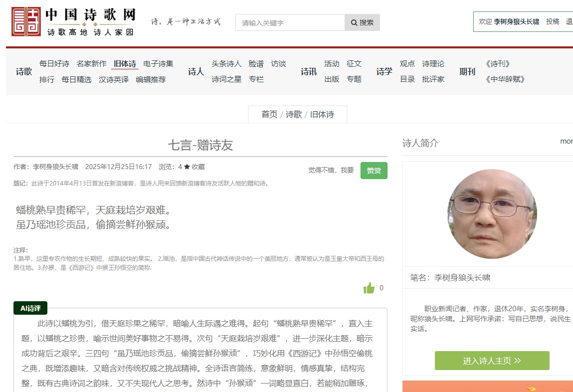Screen dimensions: 573x392
Task: Click 进入诗人主页 button
Action: point(492,361)
